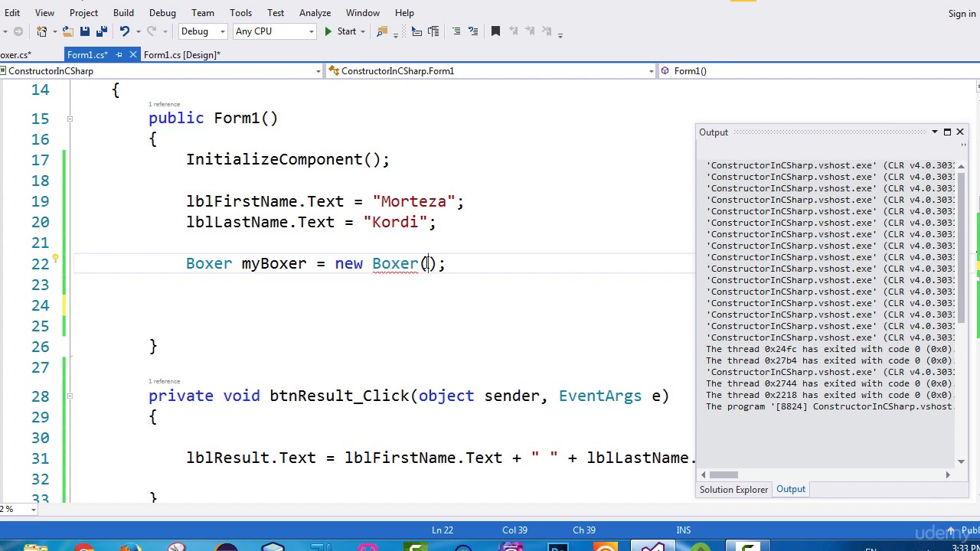Maximize the Output panel

click(947, 132)
